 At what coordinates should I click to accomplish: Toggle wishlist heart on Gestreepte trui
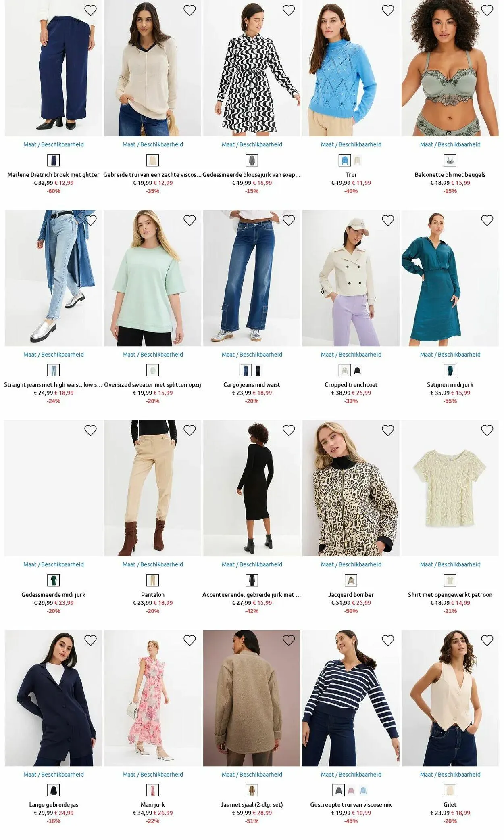(388, 640)
